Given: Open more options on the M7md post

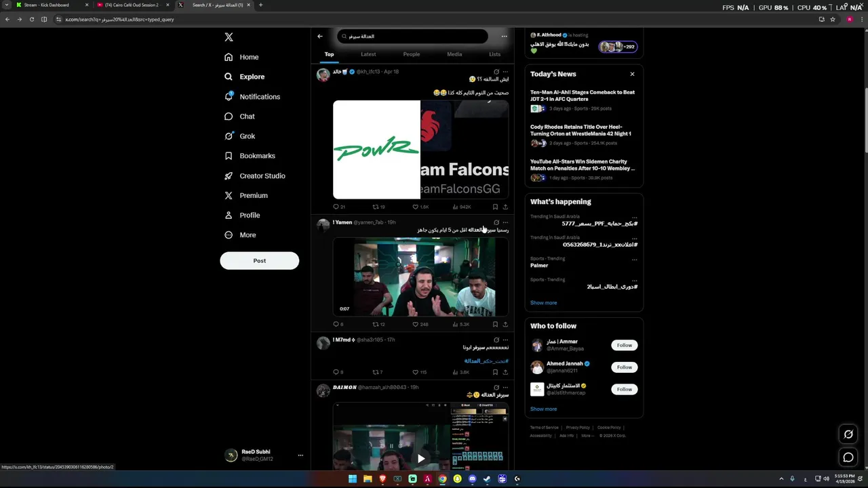Looking at the screenshot, I should click(x=505, y=340).
